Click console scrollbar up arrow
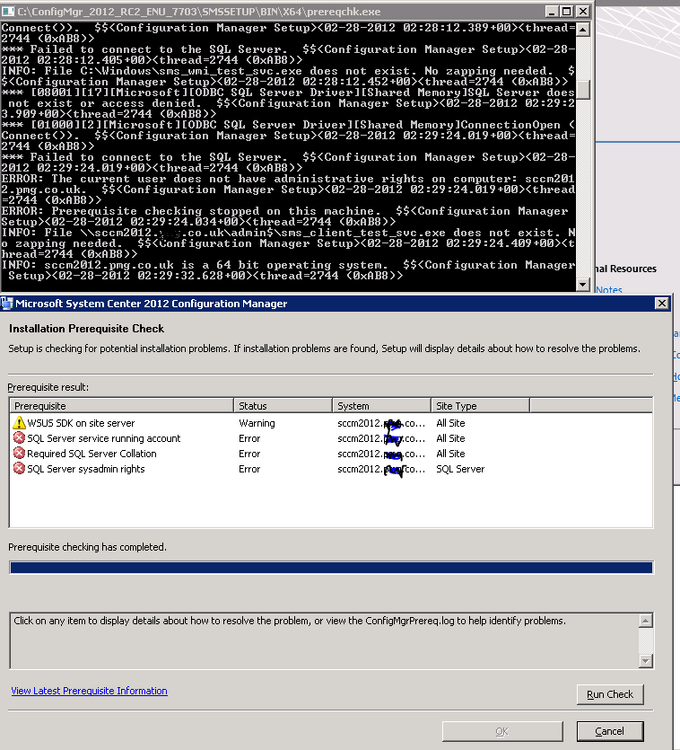Screen dimensions: 680x750 (x=582, y=30)
